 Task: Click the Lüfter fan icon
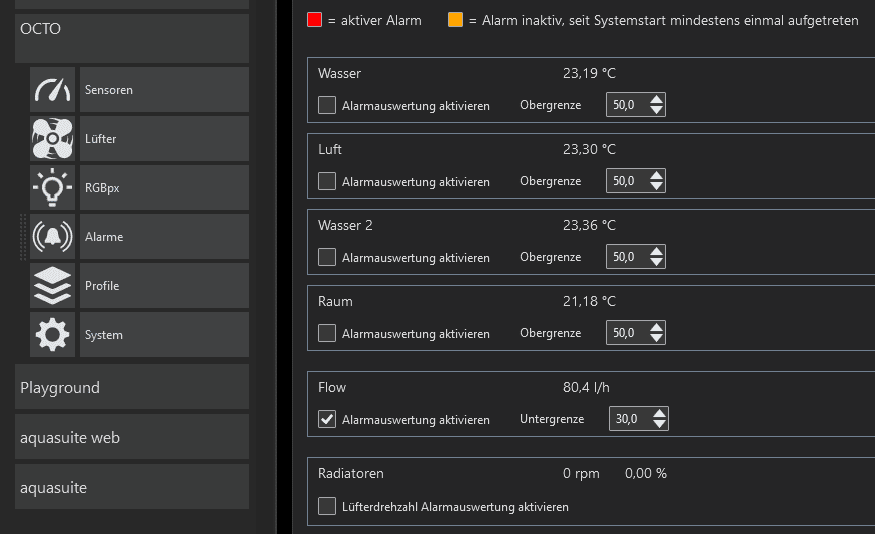click(53, 138)
